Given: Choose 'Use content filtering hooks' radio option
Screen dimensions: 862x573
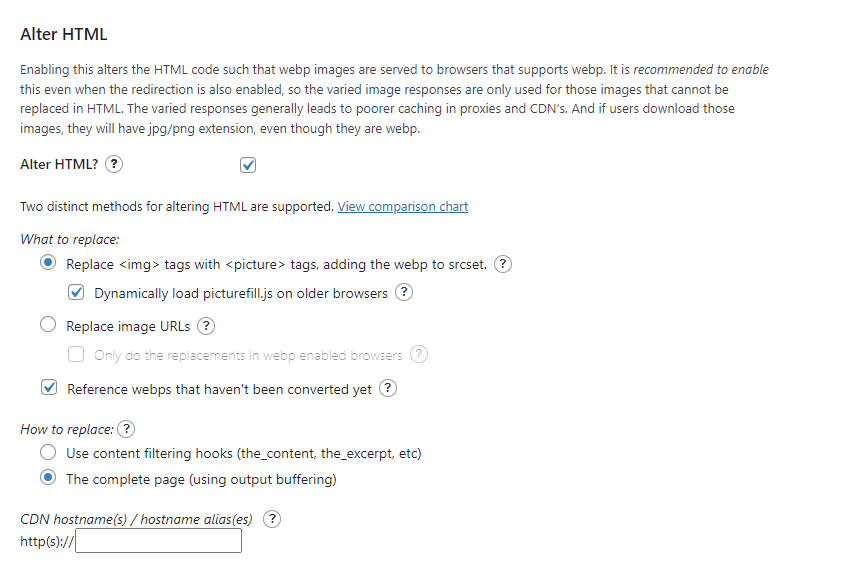Looking at the screenshot, I should [48, 452].
